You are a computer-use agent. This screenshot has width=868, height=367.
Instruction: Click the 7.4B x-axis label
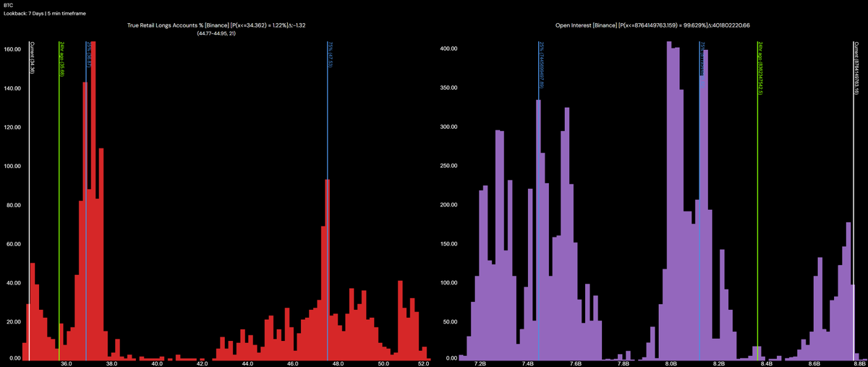pyautogui.click(x=528, y=364)
